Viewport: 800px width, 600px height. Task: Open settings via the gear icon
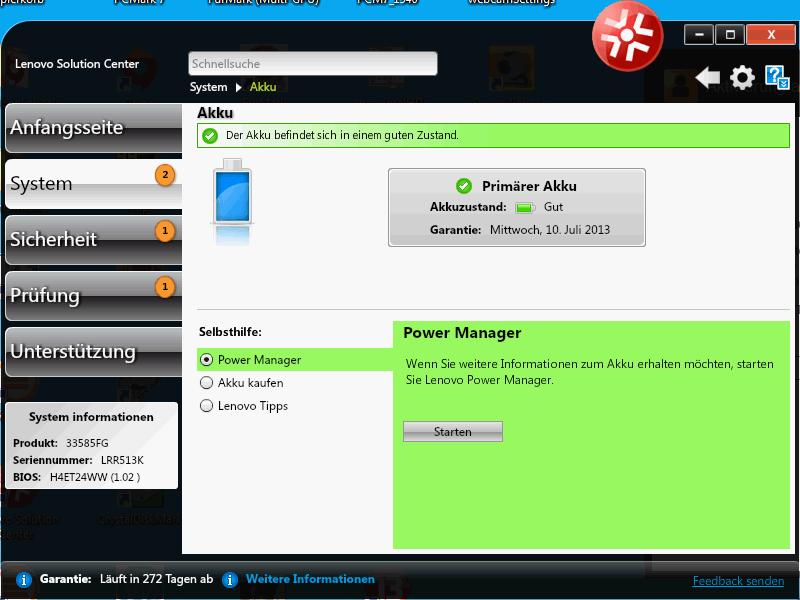coord(742,78)
